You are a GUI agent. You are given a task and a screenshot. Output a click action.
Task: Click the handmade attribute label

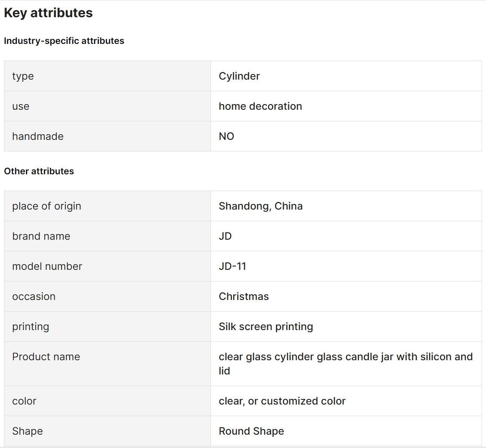point(38,136)
